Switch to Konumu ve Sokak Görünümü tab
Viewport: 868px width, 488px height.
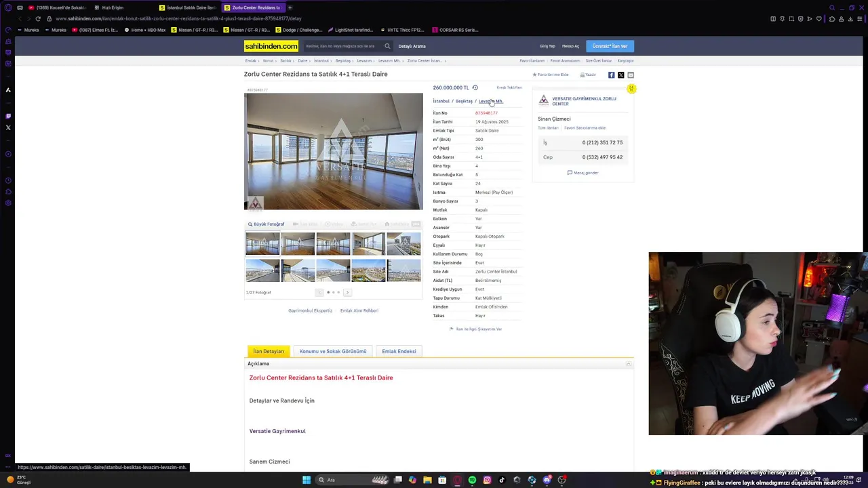click(333, 351)
